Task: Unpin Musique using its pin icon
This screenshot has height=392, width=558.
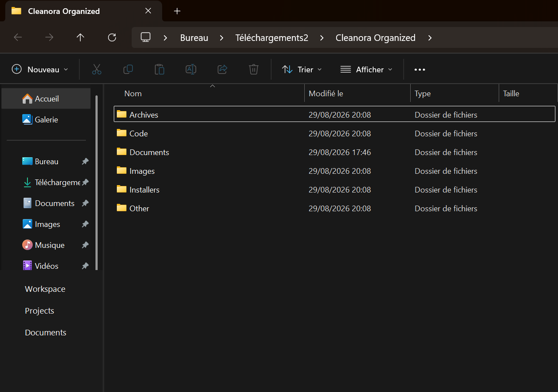Action: 85,245
